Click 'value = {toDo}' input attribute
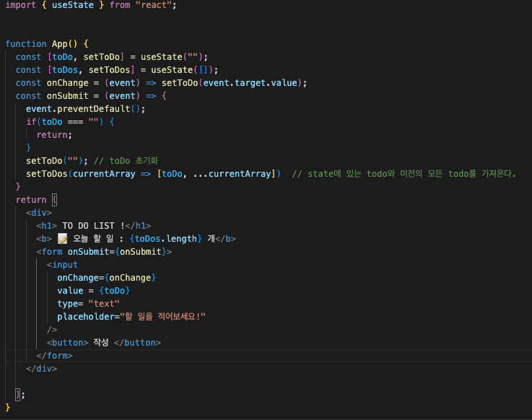Viewport: 532px width, 420px height. [94, 291]
